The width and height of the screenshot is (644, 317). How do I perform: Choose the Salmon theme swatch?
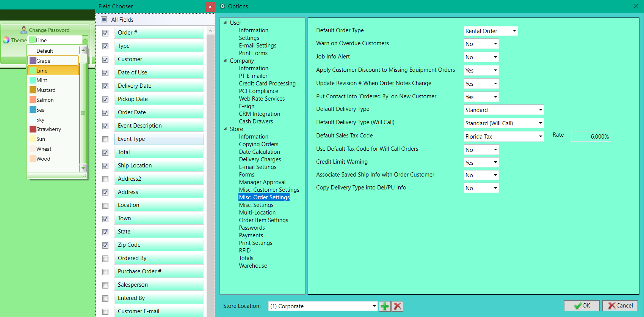tap(33, 100)
